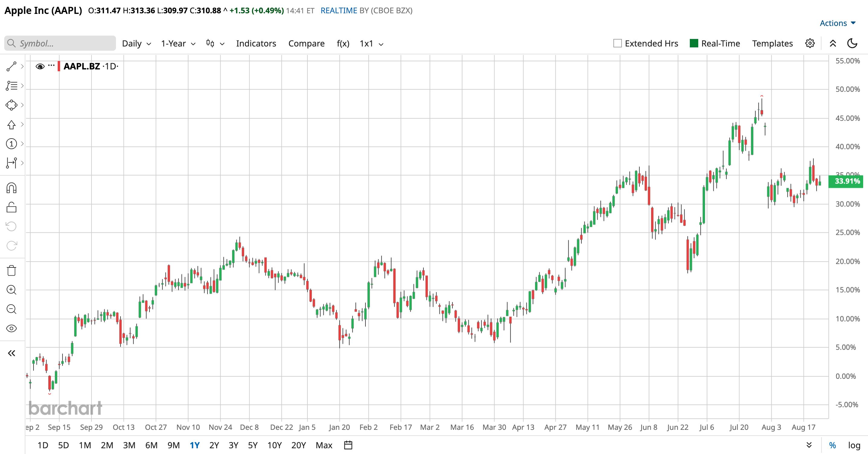
Task: Select the 20Y time range
Action: coord(298,445)
